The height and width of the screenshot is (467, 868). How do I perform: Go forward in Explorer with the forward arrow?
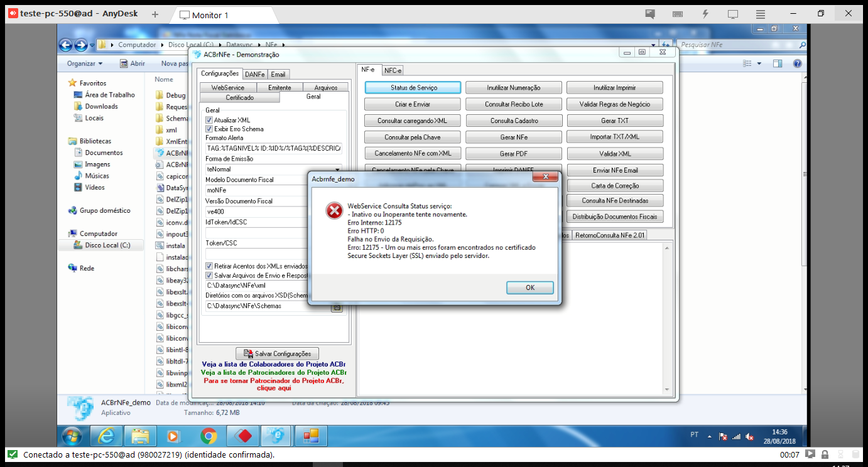click(81, 45)
